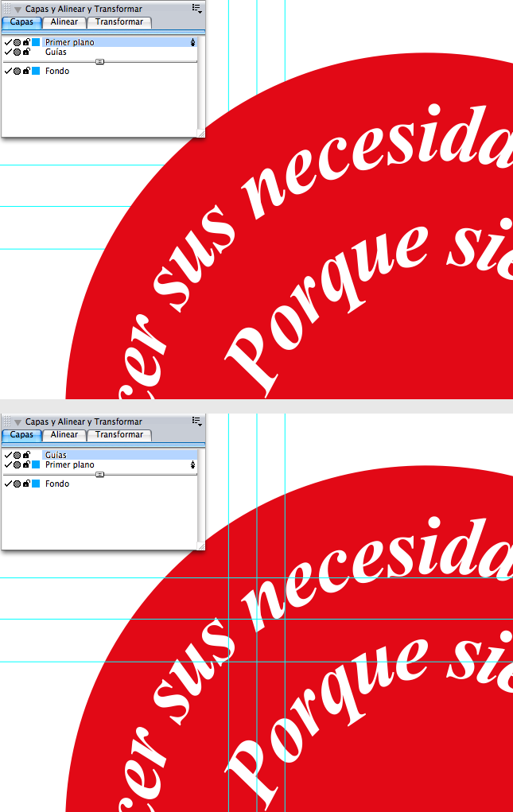
Task: Switch to Alinear tab in panel listing Primer plano first
Action: point(64,21)
